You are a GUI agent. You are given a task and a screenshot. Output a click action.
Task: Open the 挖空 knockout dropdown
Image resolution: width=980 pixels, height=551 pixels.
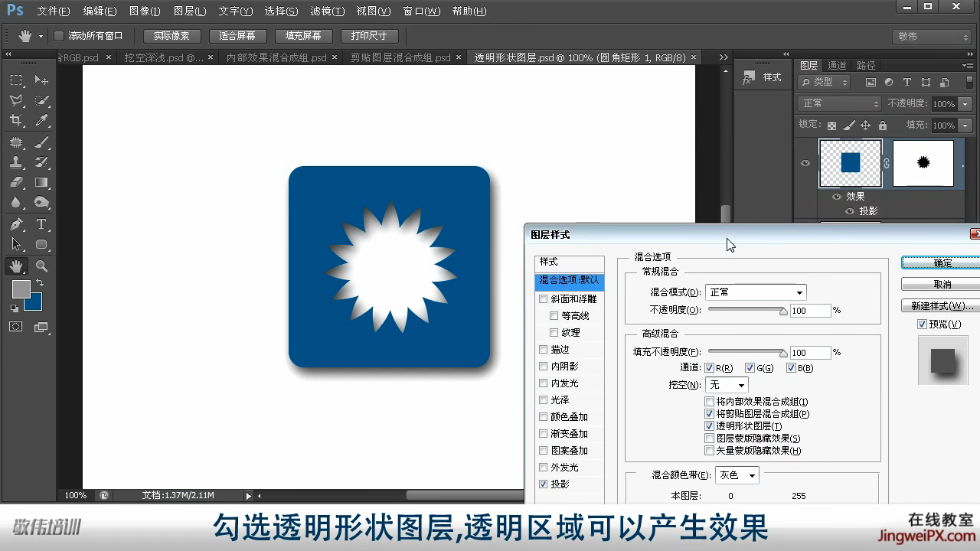(727, 385)
